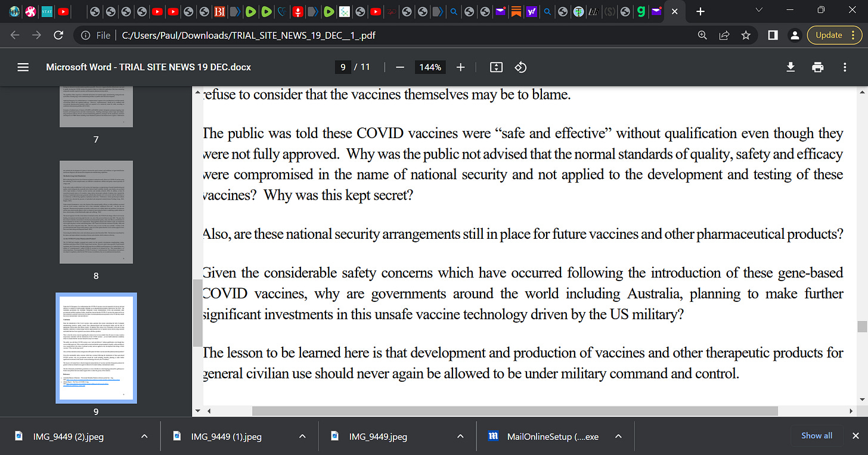Open a new browser tab
The height and width of the screenshot is (455, 868).
pos(700,11)
